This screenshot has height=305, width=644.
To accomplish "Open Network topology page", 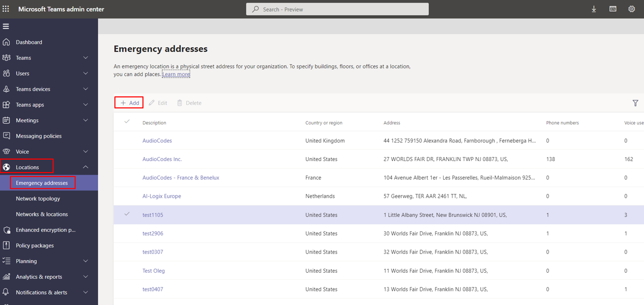I will (38, 199).
